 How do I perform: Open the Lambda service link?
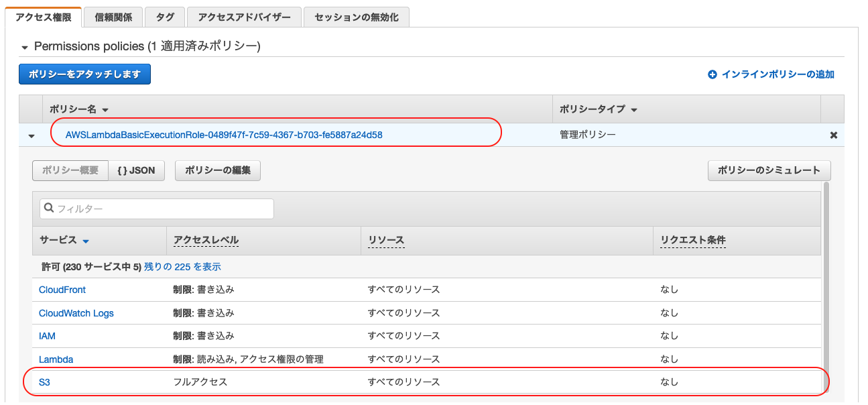click(56, 359)
